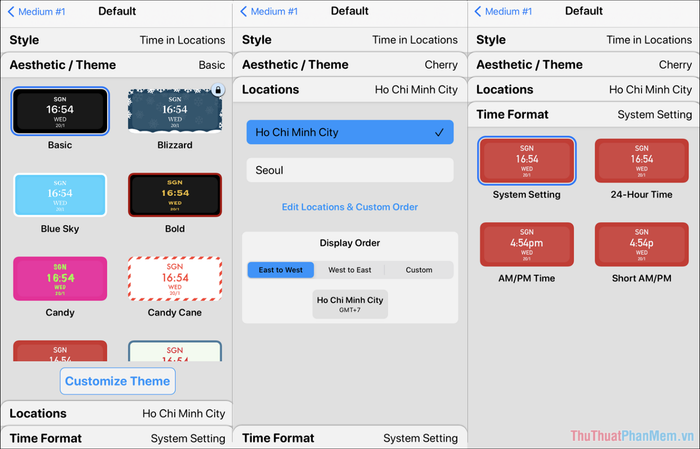Select the partially visible red Cherry theme thumbnail
The image size is (700, 449).
pyautogui.click(x=60, y=351)
